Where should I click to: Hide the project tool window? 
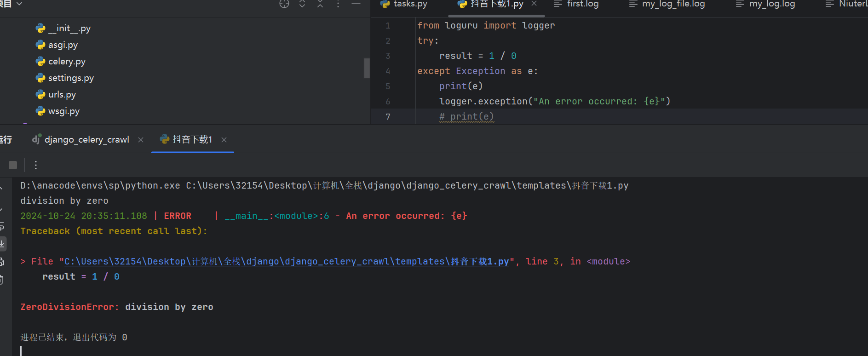pyautogui.click(x=356, y=4)
